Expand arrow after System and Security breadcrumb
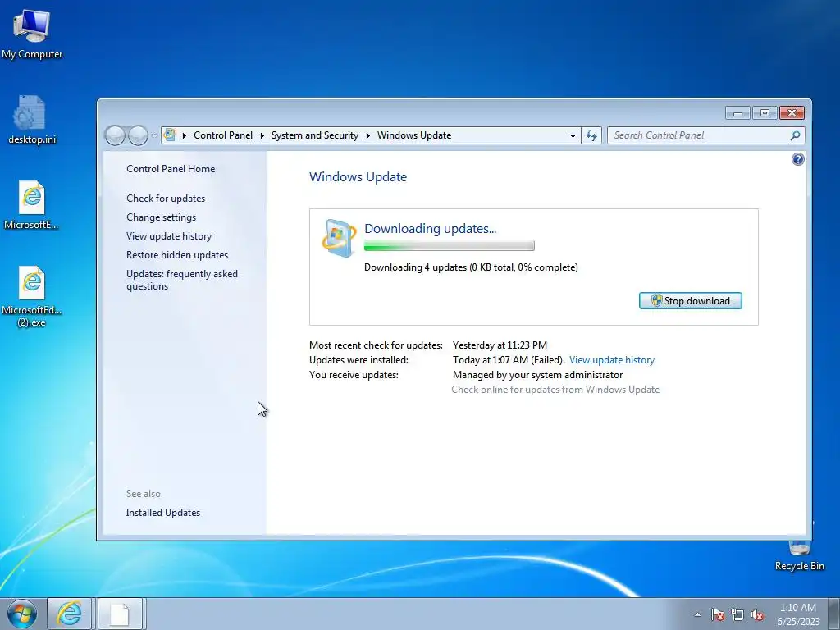This screenshot has height=630, width=840. click(368, 135)
